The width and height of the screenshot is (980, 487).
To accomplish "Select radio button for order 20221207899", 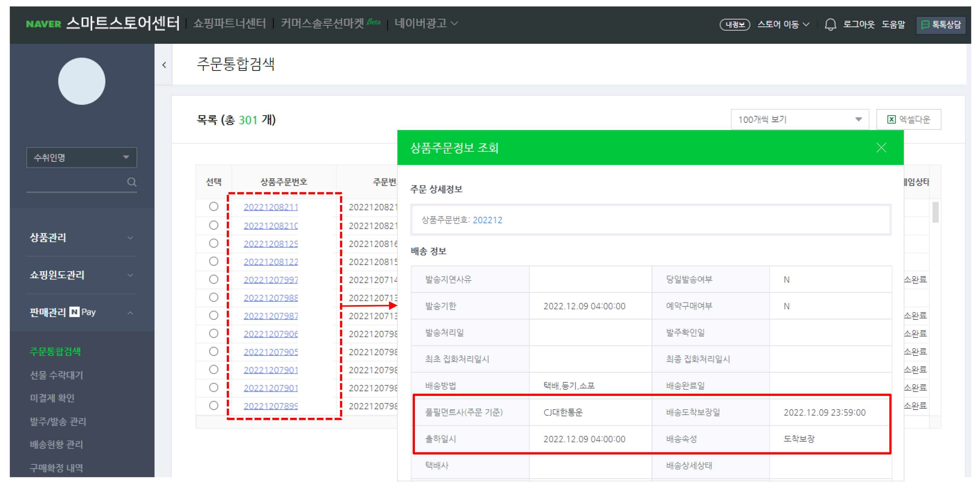I will coord(213,405).
